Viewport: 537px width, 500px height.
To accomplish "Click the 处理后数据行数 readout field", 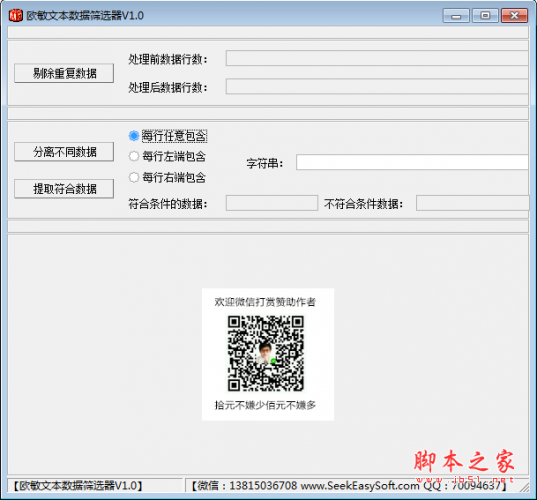I will click(377, 86).
